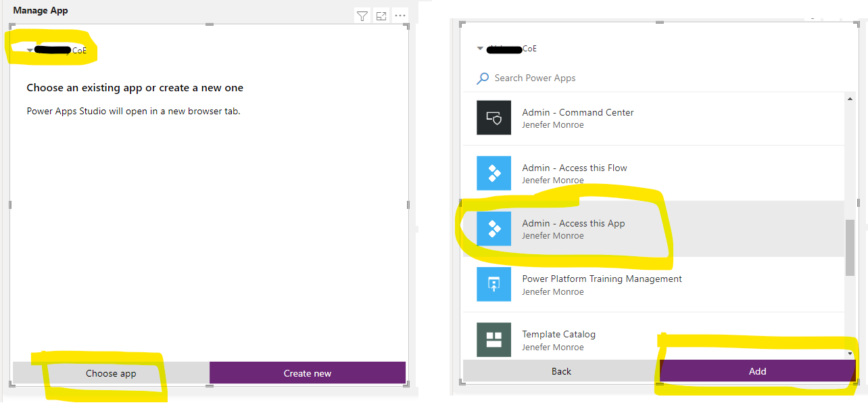Expand the CoE environment selector on right panel
This screenshot has height=405, width=868.
pyautogui.click(x=481, y=49)
